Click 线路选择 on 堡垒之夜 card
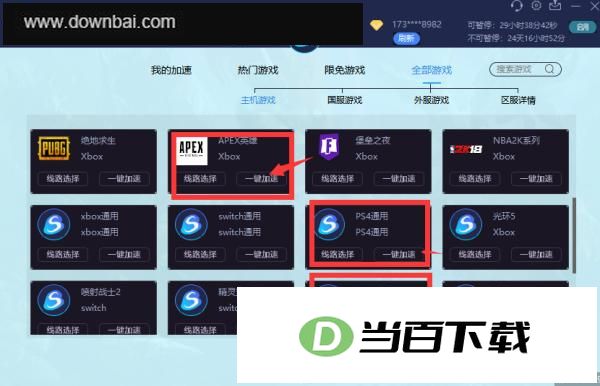 (x=338, y=179)
